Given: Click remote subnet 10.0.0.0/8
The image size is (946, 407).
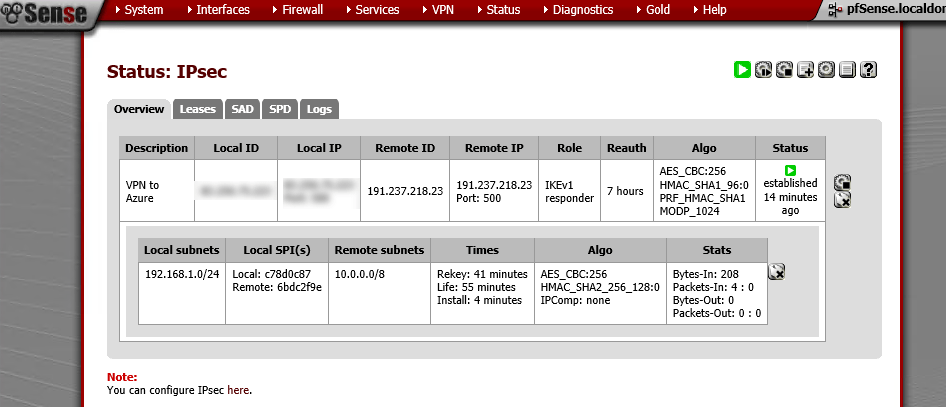Looking at the screenshot, I should (360, 274).
